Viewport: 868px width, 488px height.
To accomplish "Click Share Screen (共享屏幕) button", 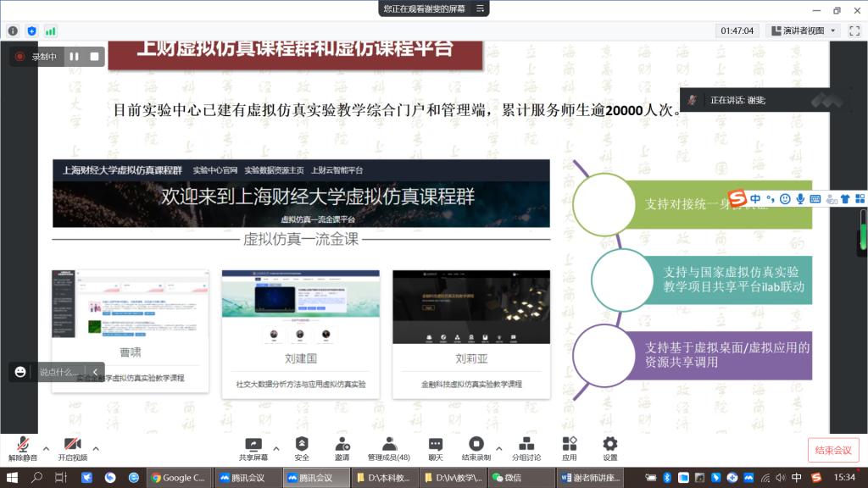I will tap(253, 447).
